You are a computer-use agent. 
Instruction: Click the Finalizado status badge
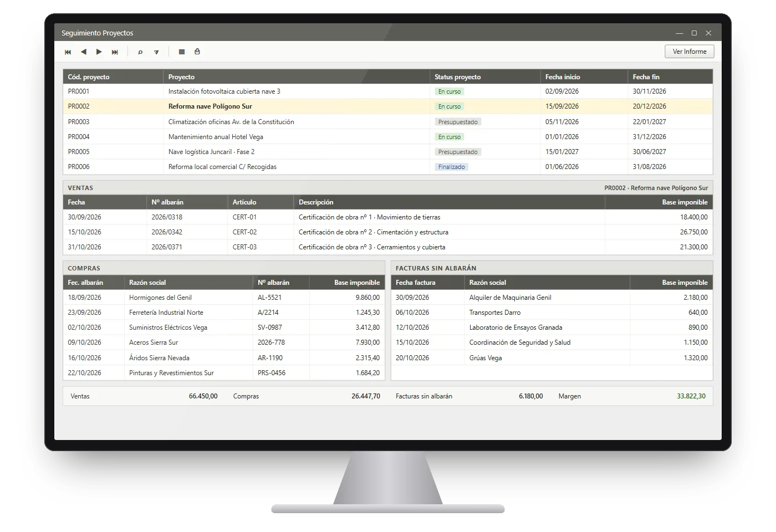pyautogui.click(x=452, y=167)
